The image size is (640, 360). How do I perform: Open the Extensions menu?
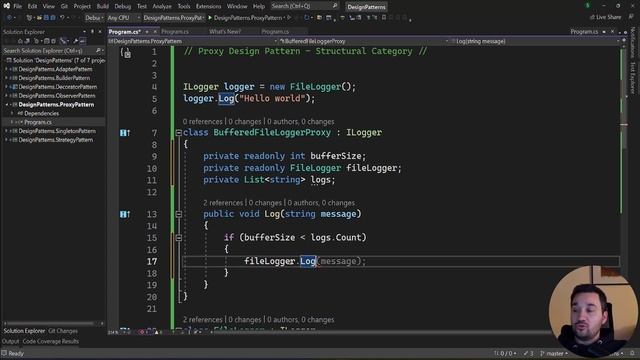pos(208,6)
